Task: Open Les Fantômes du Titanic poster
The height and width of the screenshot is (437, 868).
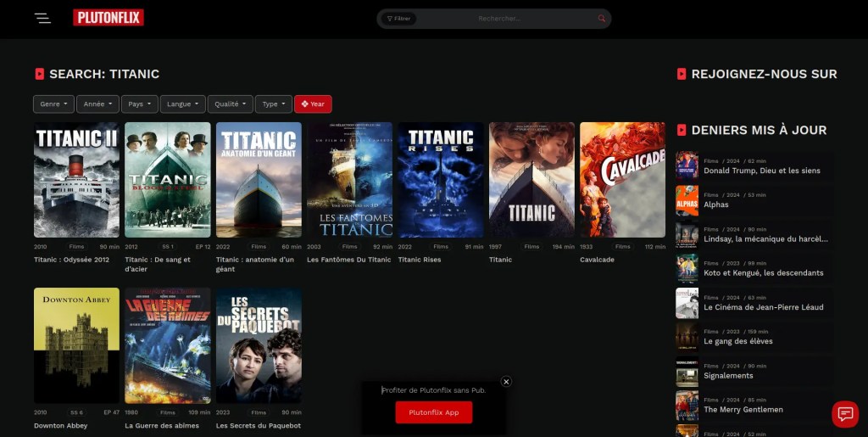Action: [350, 180]
